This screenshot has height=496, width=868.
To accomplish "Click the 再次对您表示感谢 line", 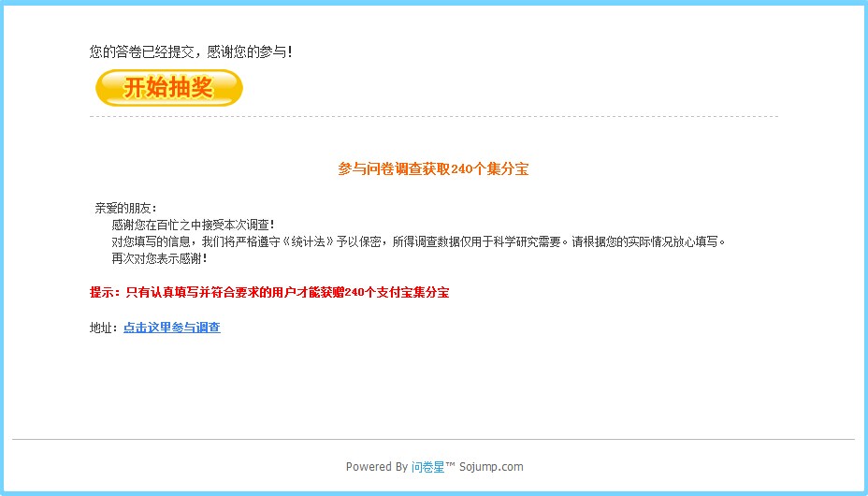I will (159, 258).
